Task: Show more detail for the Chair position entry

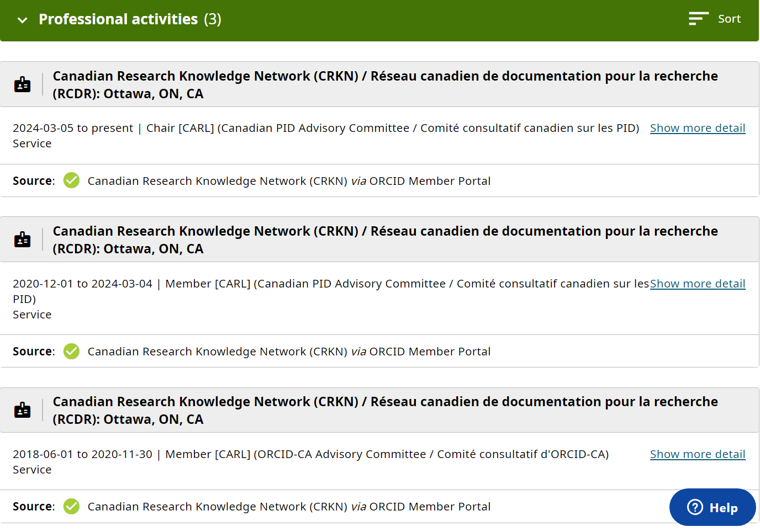Action: click(x=698, y=127)
